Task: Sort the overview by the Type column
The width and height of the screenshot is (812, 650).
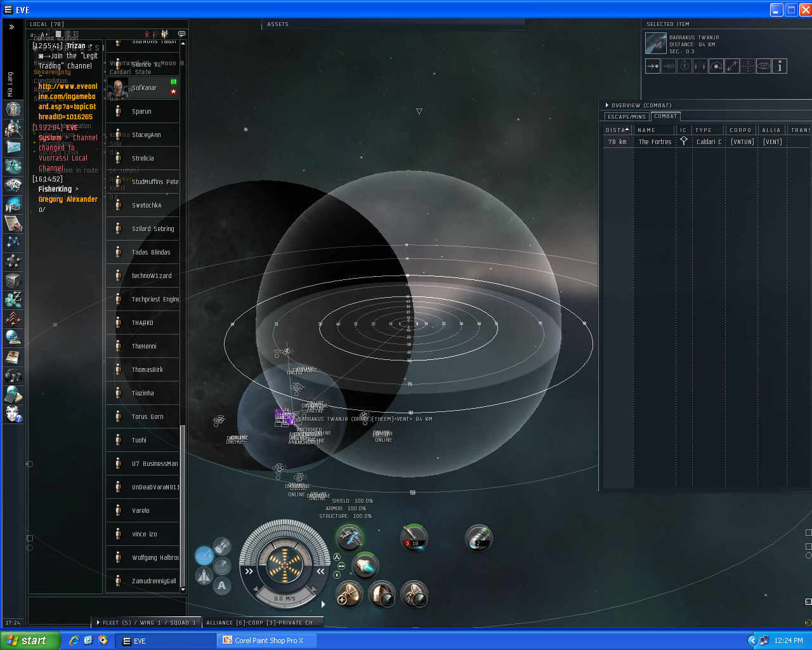Action: [x=709, y=130]
